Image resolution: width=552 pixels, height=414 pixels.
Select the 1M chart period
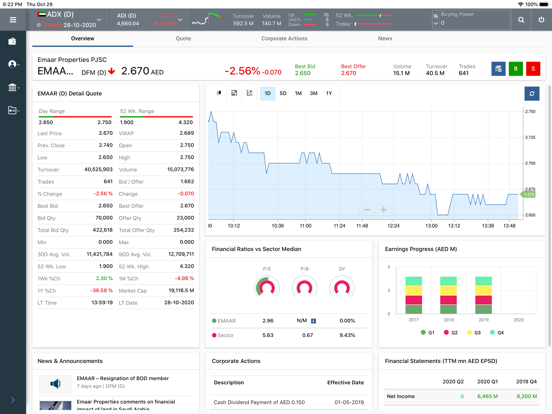299,93
